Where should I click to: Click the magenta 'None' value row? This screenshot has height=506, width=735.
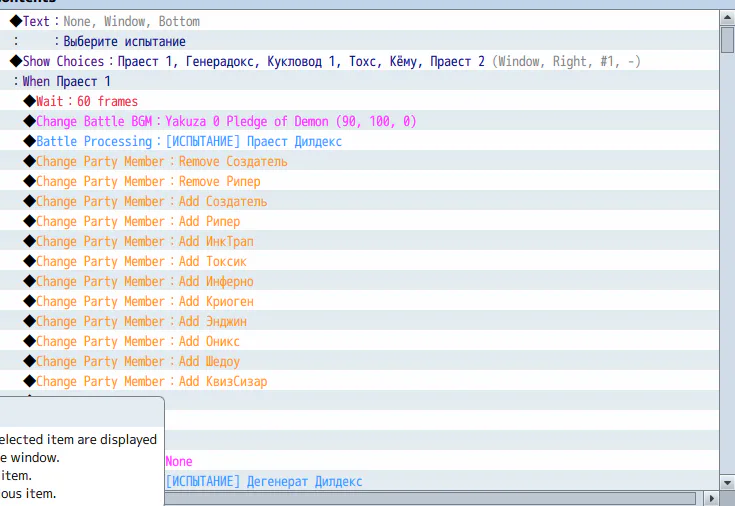tap(442, 461)
